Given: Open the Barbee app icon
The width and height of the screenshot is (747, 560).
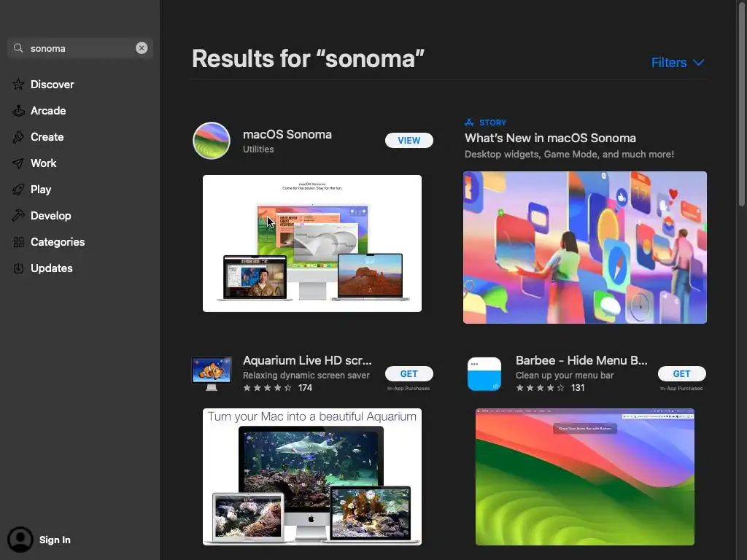Looking at the screenshot, I should (x=484, y=374).
